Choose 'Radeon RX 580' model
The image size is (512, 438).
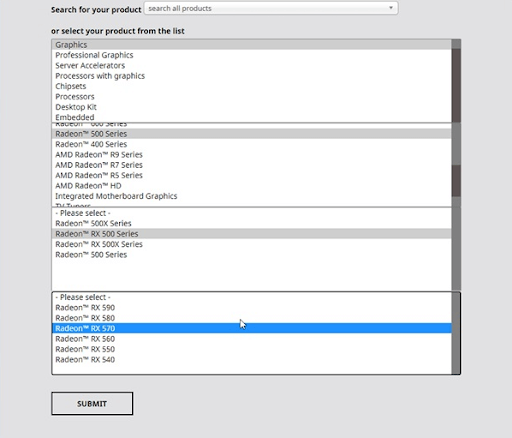click(252, 318)
